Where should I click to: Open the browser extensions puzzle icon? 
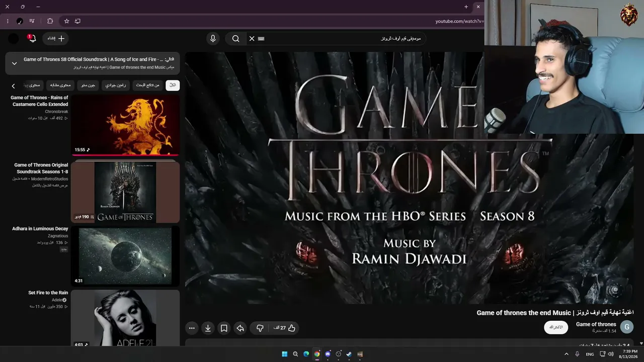click(x=50, y=21)
